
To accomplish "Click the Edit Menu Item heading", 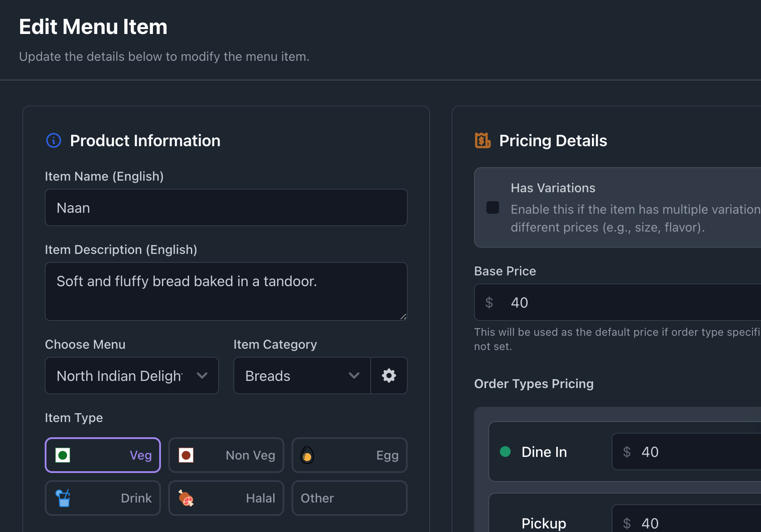I will 93,27.
